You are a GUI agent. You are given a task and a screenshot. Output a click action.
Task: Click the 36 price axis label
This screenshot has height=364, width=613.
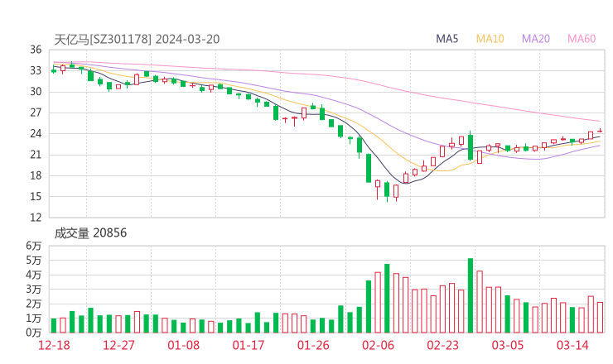click(36, 50)
